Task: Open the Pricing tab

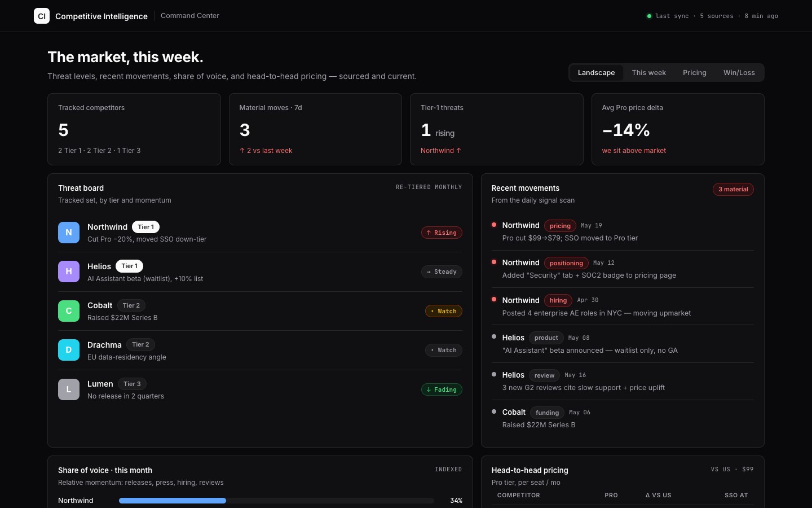Action: point(694,73)
